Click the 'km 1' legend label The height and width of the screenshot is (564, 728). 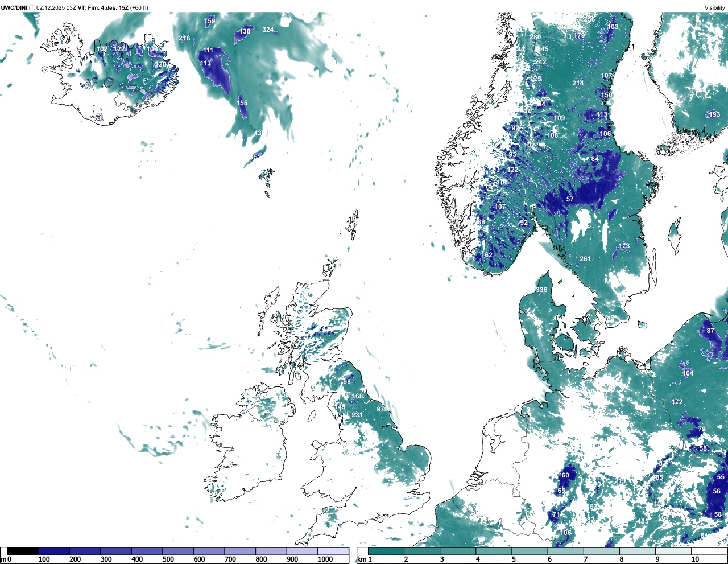(366, 559)
